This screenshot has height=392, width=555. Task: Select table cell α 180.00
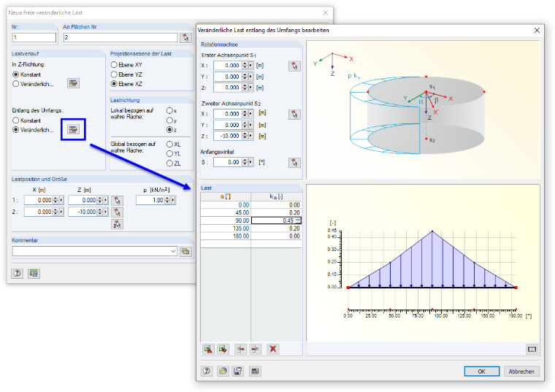click(226, 236)
